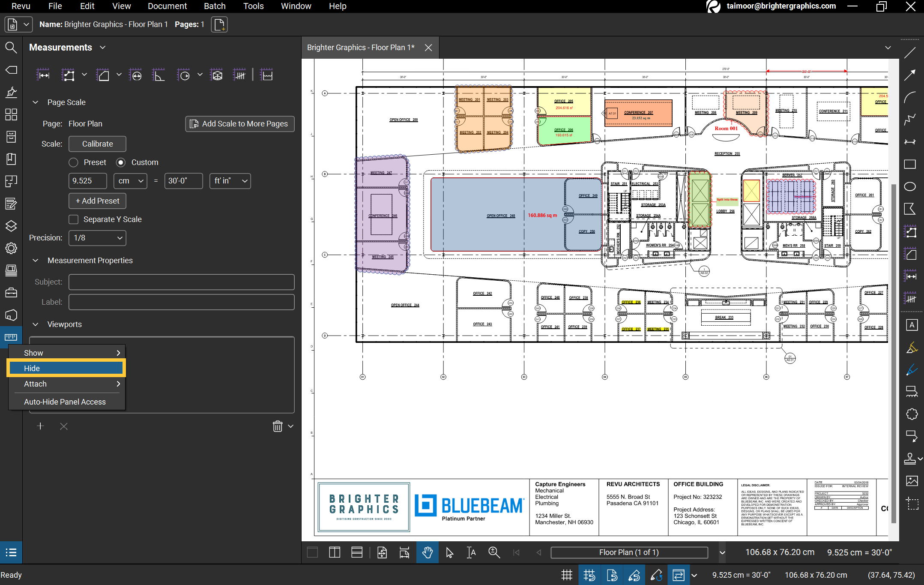Select the Length measurement tool icon
This screenshot has height=585, width=924.
43,75
